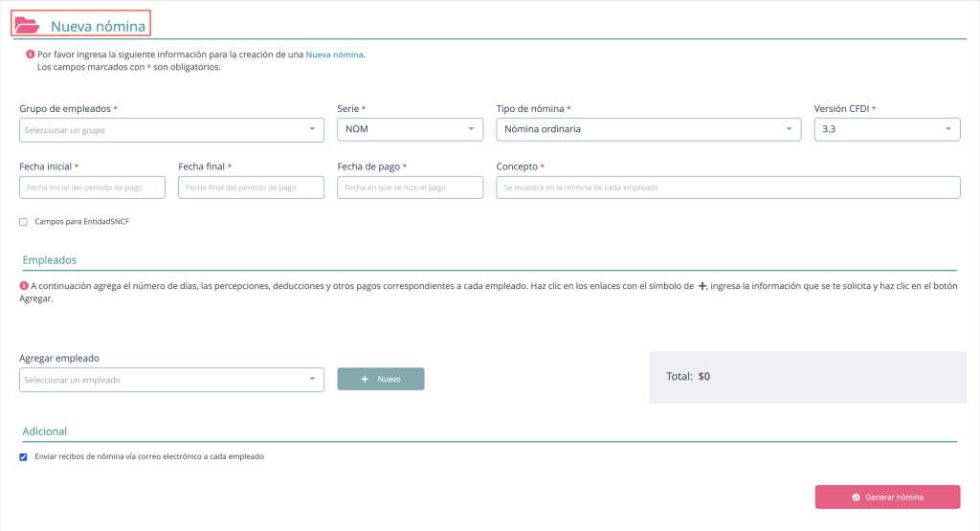Click the Concepto text field
Image resolution: width=980 pixels, height=531 pixels.
pyautogui.click(x=727, y=188)
